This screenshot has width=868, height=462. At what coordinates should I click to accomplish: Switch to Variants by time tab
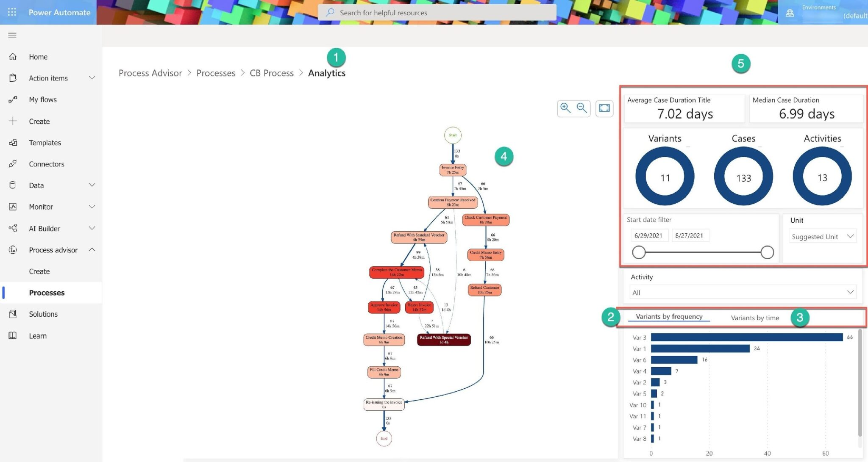754,317
